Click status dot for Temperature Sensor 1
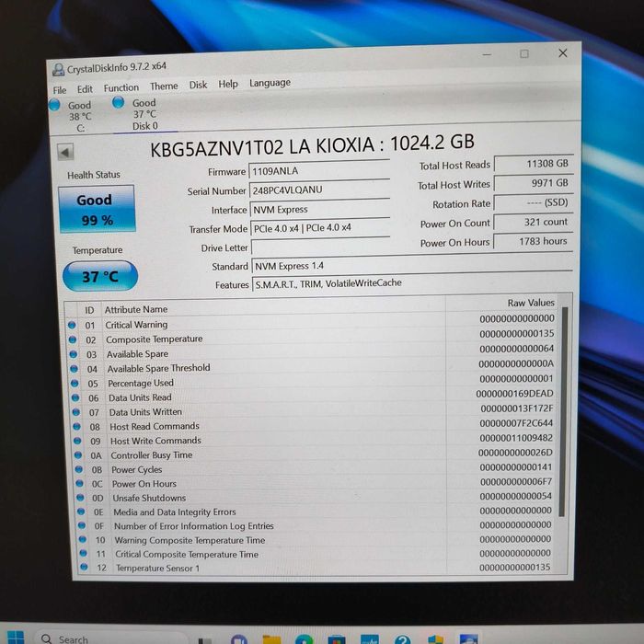The width and height of the screenshot is (644, 644). [x=85, y=568]
